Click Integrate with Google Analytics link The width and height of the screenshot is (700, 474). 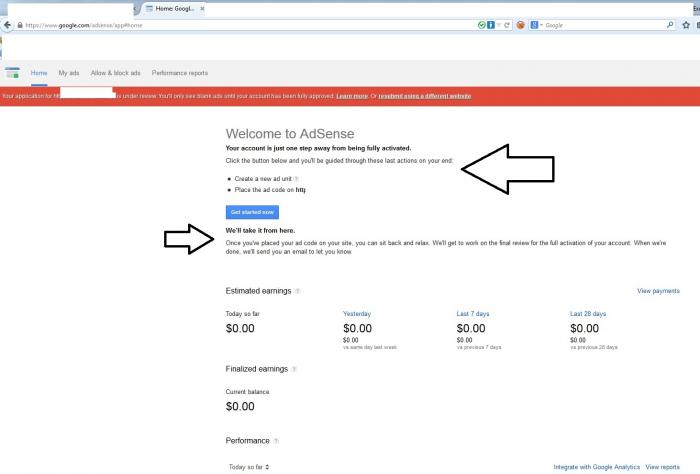(x=596, y=467)
